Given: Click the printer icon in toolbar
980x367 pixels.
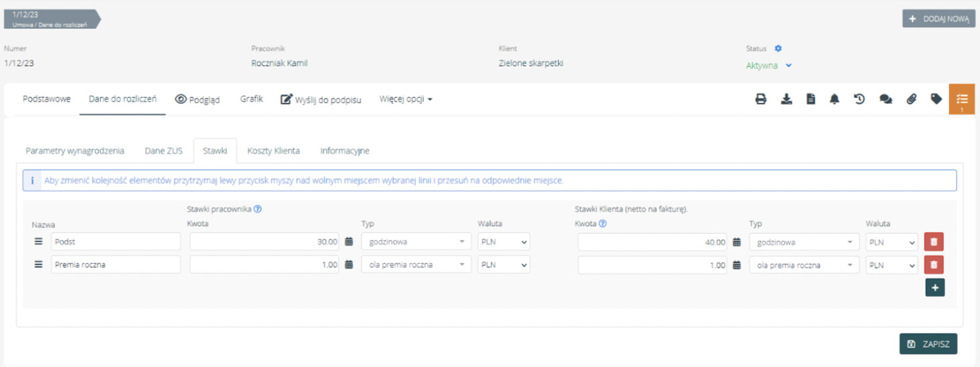Looking at the screenshot, I should click(x=760, y=99).
